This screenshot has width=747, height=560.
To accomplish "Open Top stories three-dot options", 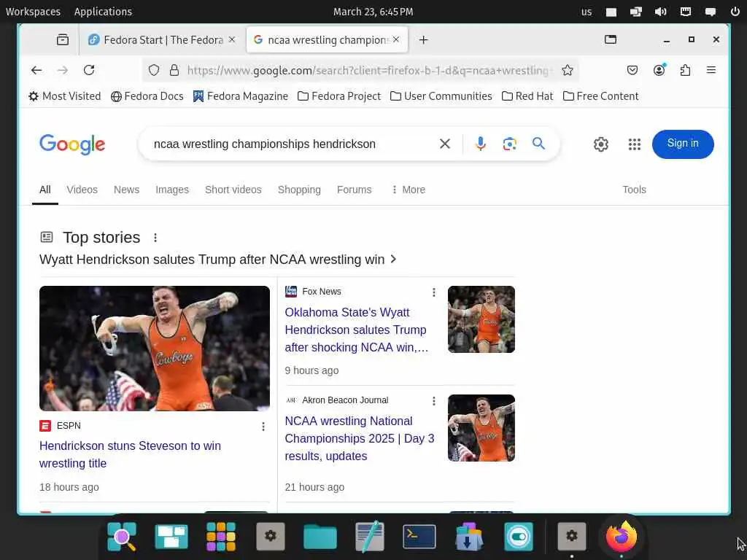I will [x=155, y=238].
